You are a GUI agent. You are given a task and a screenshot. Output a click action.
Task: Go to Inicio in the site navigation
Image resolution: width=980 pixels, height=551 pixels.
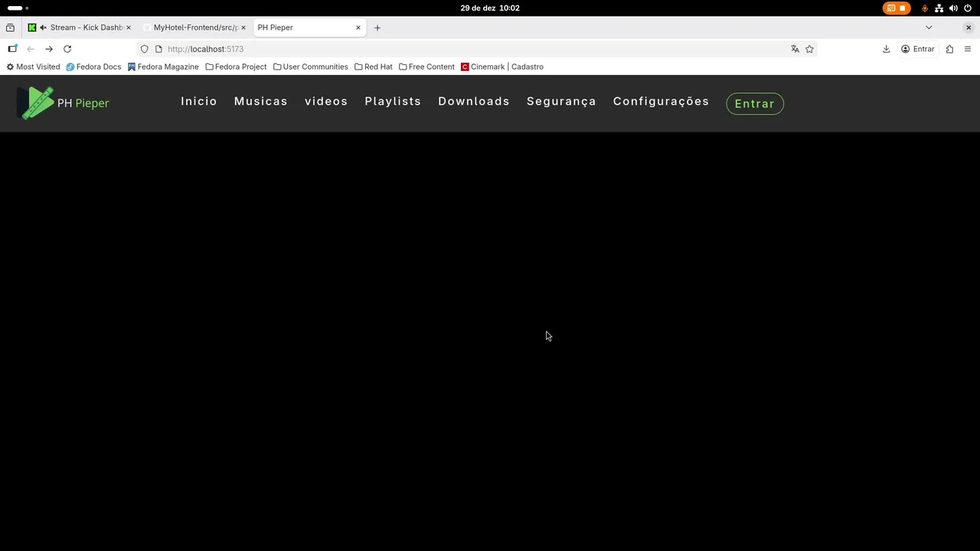(199, 101)
